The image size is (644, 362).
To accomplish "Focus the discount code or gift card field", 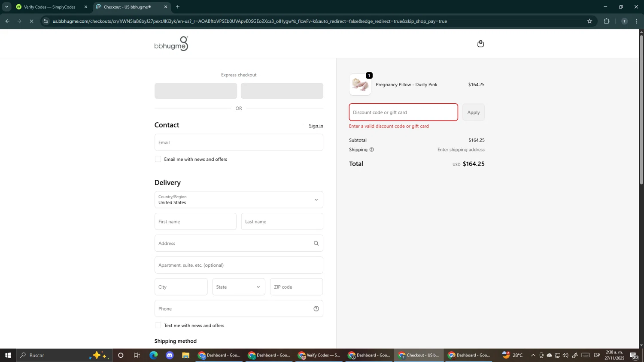I will tap(404, 112).
